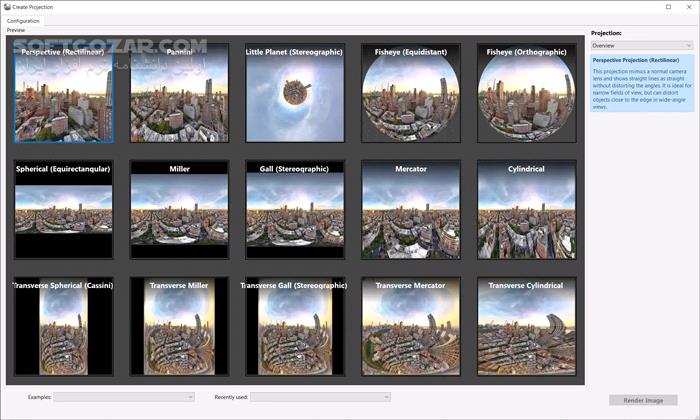Screen dimensions: 700x420
Task: Select Transverse Spherical (Cassini) projection
Action: pos(64,326)
